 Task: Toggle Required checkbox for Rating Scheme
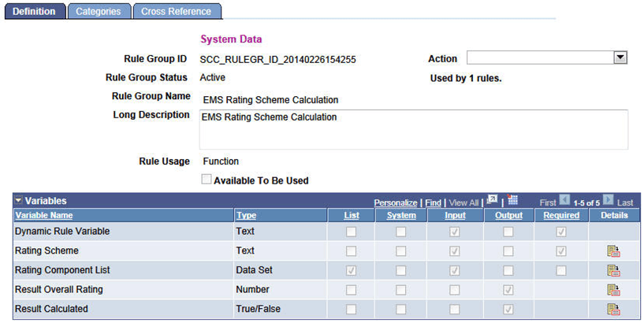pos(561,251)
